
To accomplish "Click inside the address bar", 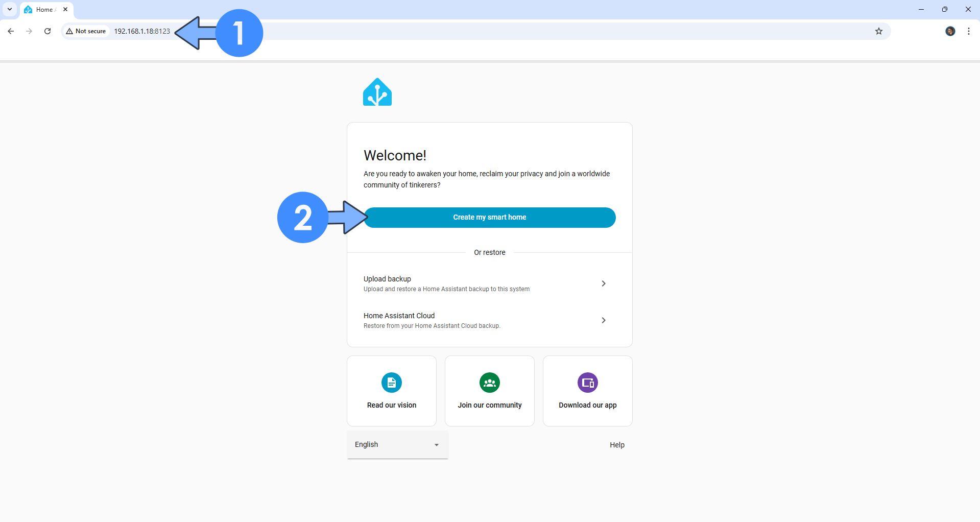I will pos(306,31).
